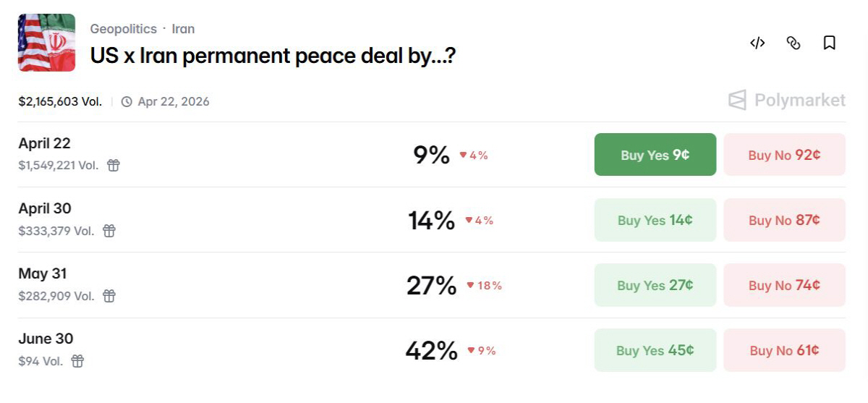Click the embed code icon
Image resolution: width=868 pixels, height=403 pixels.
pyautogui.click(x=757, y=43)
